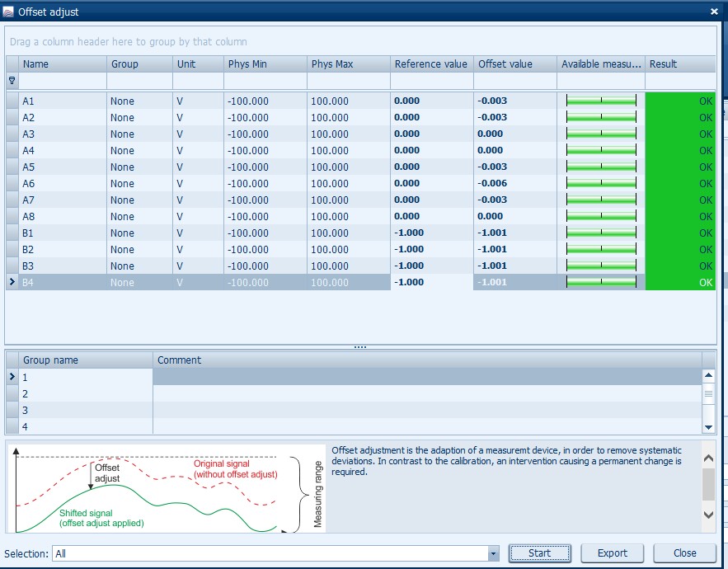
Task: Click the row indicator arrow for group 1
Action: (x=12, y=377)
